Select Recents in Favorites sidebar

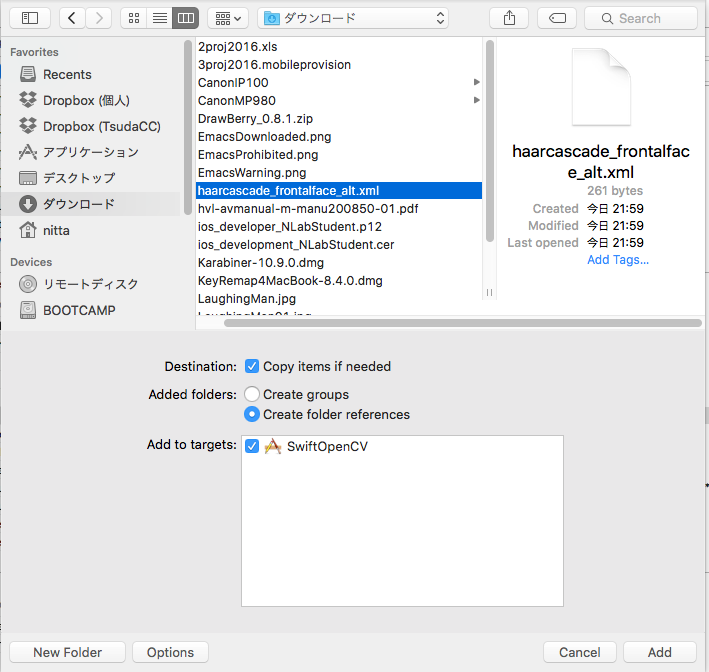[x=67, y=74]
